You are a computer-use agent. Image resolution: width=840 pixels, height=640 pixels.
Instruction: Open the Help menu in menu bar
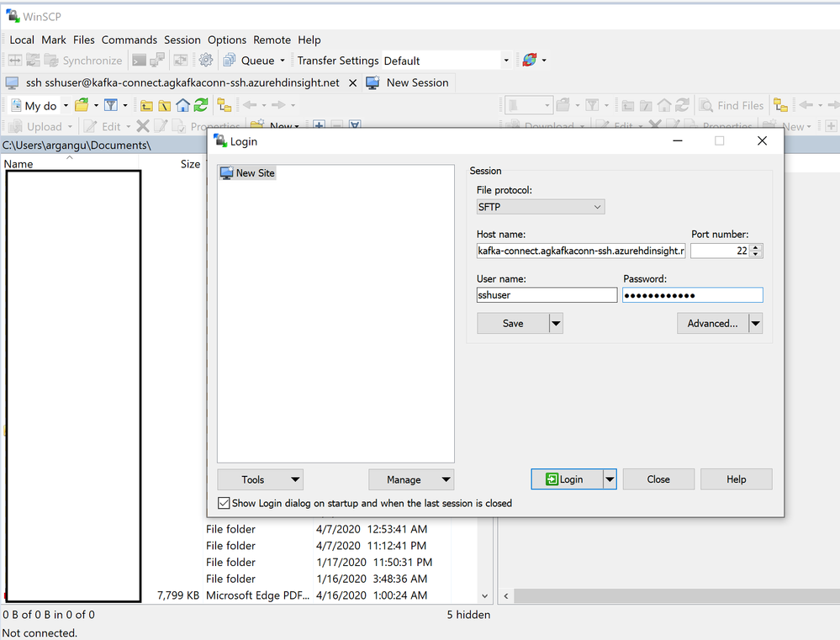coord(309,40)
